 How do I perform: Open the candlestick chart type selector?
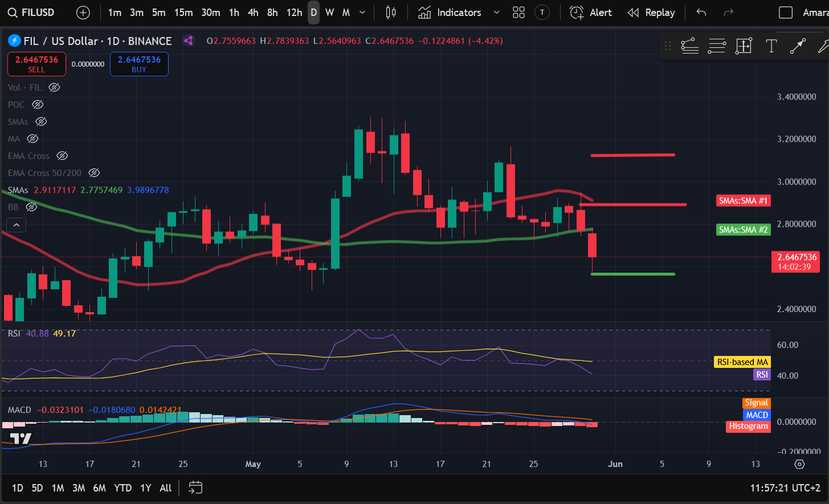click(391, 13)
